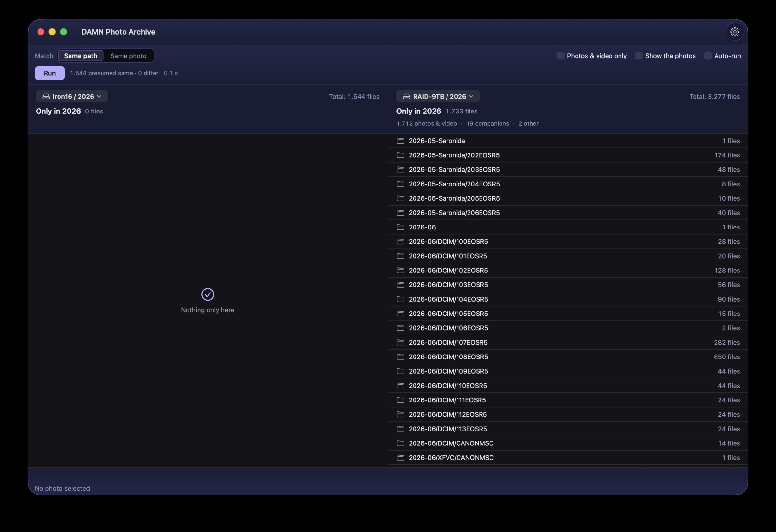Open the Iron16 / 2026 chevron dropdown
Image resolution: width=776 pixels, height=532 pixels.
pyautogui.click(x=99, y=96)
